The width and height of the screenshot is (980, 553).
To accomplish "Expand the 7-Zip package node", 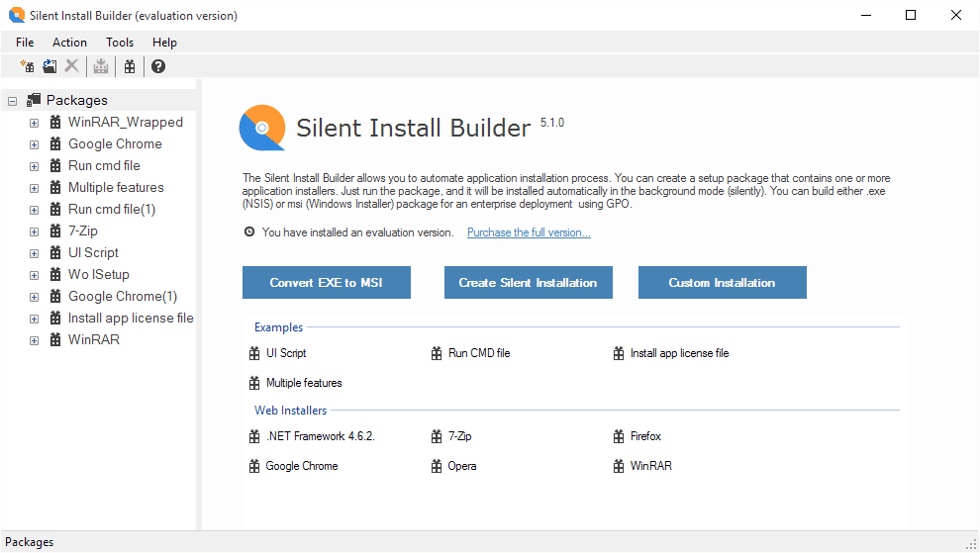I will click(x=34, y=231).
